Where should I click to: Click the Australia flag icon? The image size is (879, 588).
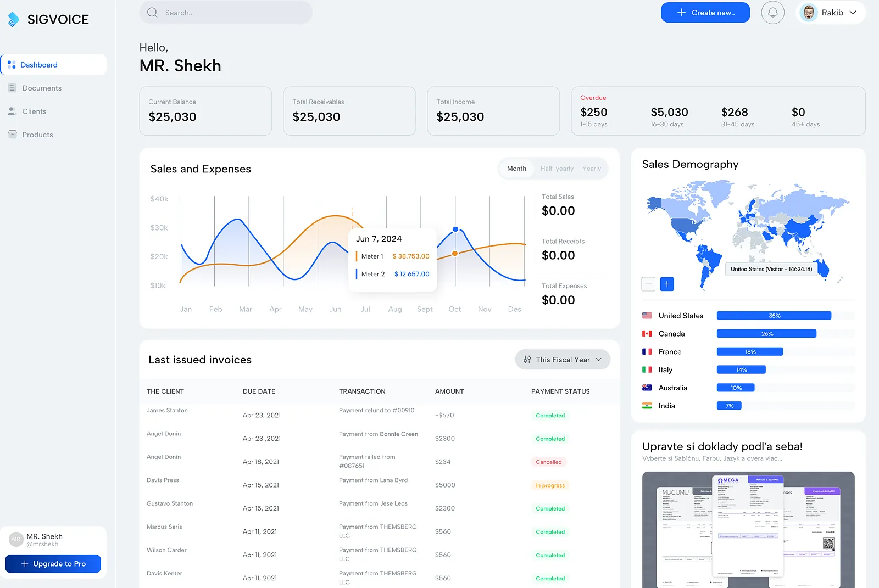click(x=647, y=388)
